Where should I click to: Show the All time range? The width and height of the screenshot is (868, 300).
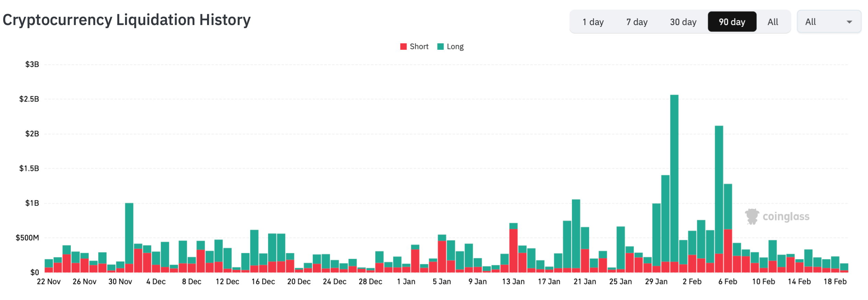(773, 22)
